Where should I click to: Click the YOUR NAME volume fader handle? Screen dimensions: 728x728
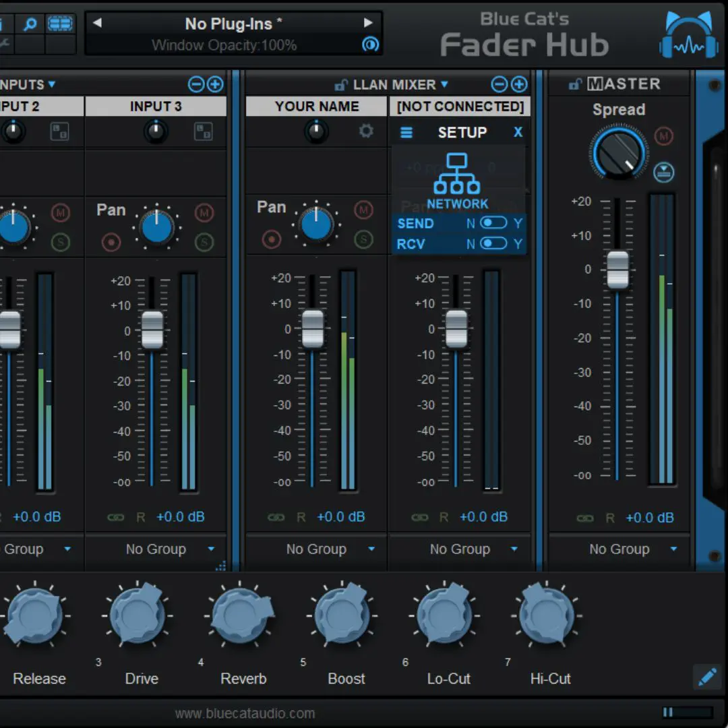pos(313,328)
